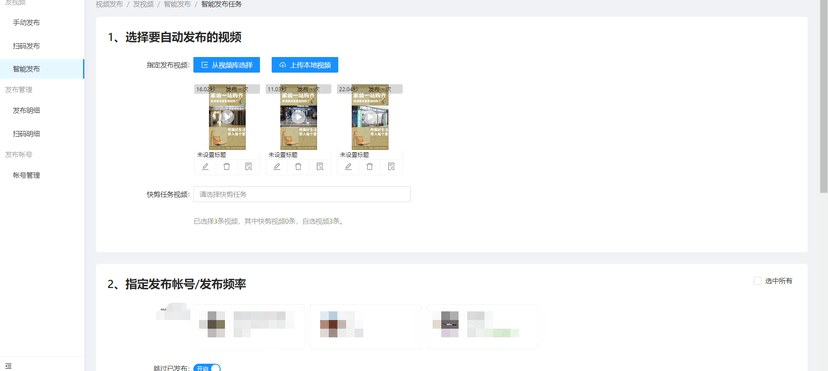Click the 已选择3条视频 summary text
Viewport: 828px width, 371px height.
click(269, 222)
